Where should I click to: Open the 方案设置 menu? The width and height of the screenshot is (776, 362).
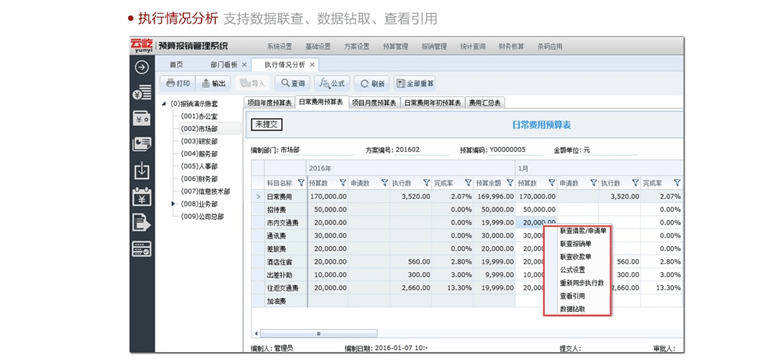357,47
